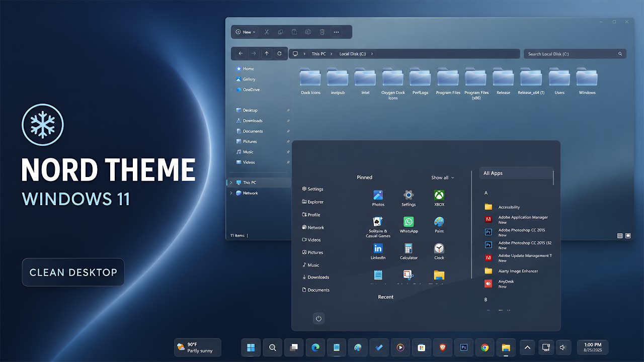The width and height of the screenshot is (644, 362).
Task: Switch to Large icons view in Explorer status bar
Action: 628,235
